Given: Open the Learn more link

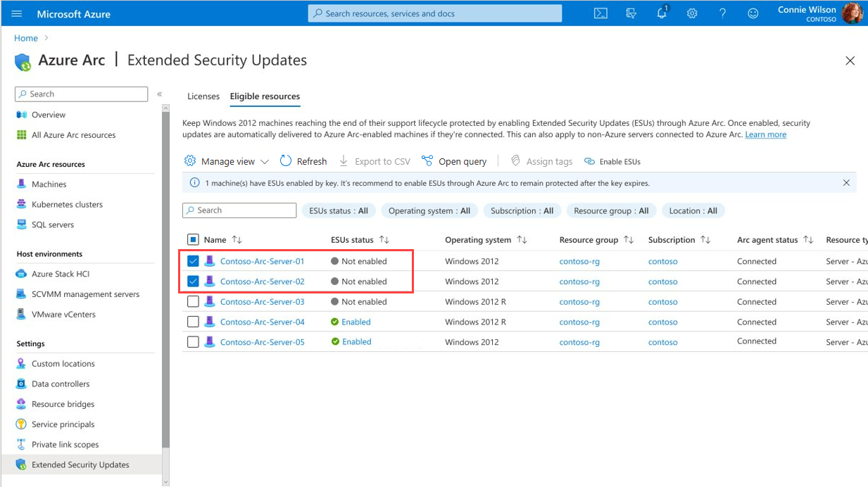Looking at the screenshot, I should point(766,134).
